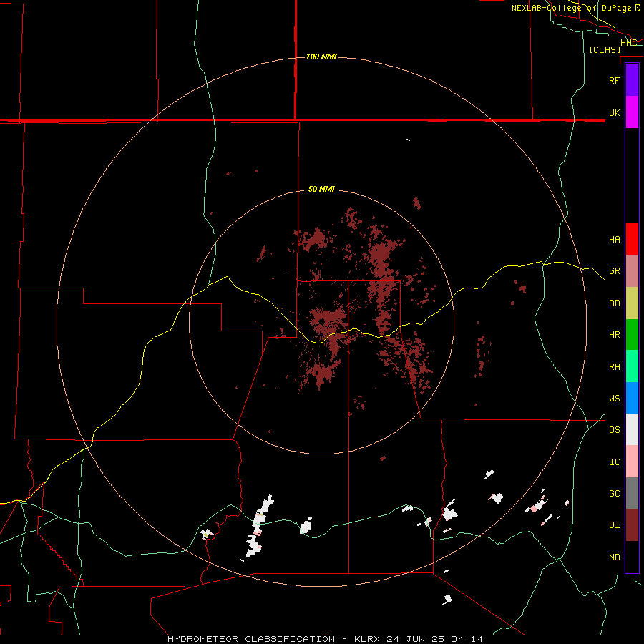This screenshot has width=644, height=644.
Task: Click the BI legend label
Action: [x=614, y=525]
